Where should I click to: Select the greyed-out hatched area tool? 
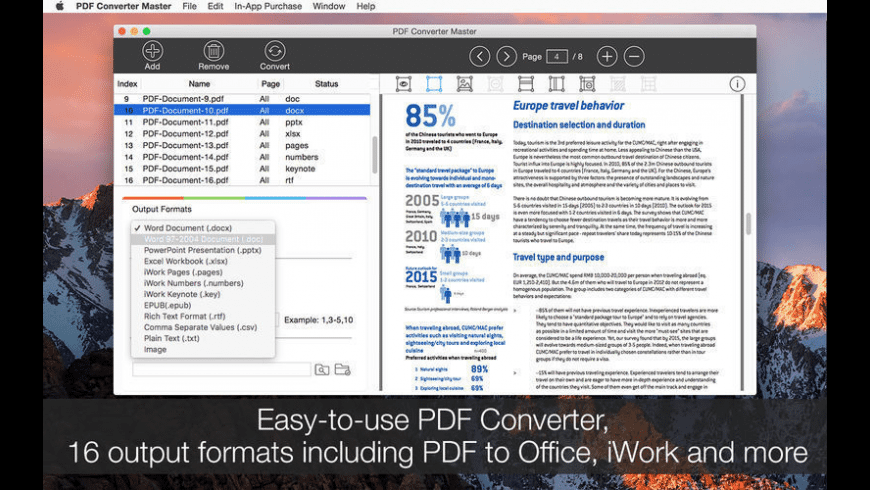tap(618, 84)
